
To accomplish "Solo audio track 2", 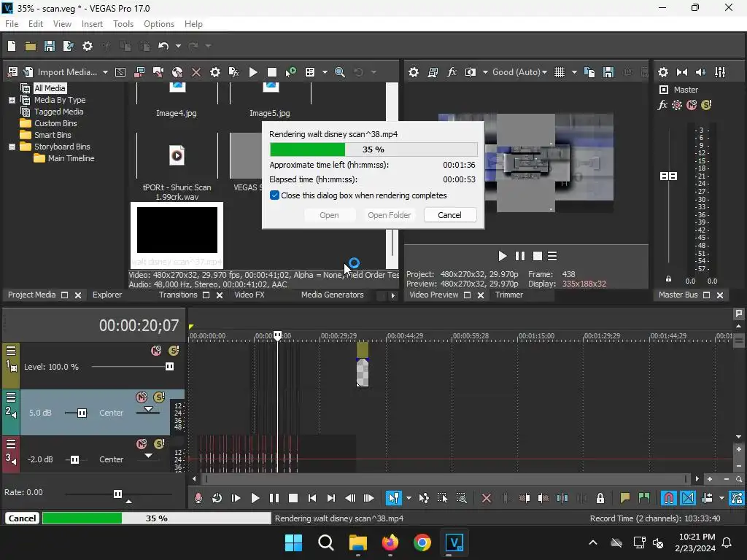I will pos(159,397).
